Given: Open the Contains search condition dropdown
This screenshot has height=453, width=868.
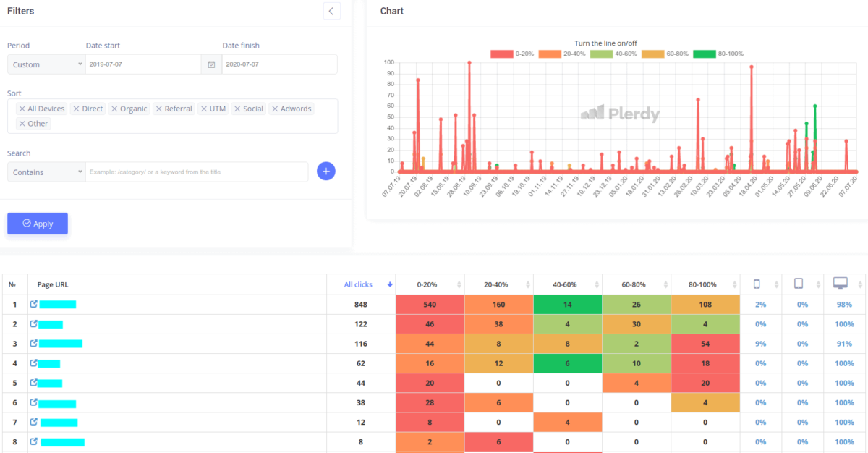Looking at the screenshot, I should [x=46, y=172].
